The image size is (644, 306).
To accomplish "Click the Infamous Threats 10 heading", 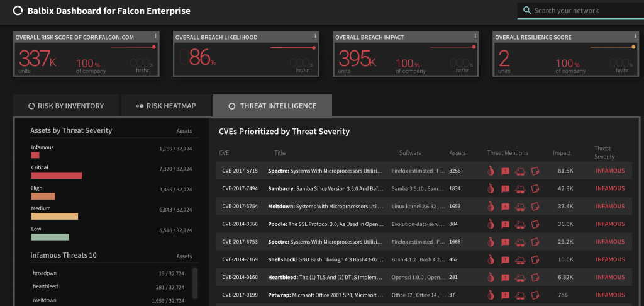I will [x=64, y=255].
